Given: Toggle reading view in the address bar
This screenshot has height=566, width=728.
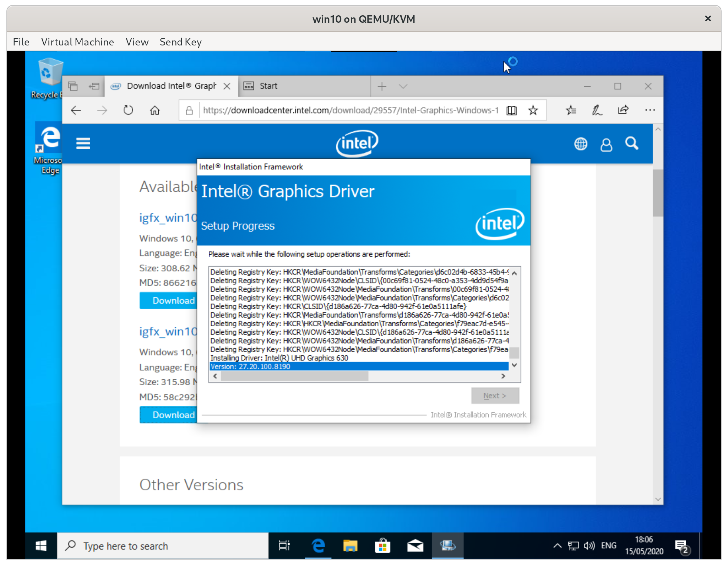Looking at the screenshot, I should [511, 110].
